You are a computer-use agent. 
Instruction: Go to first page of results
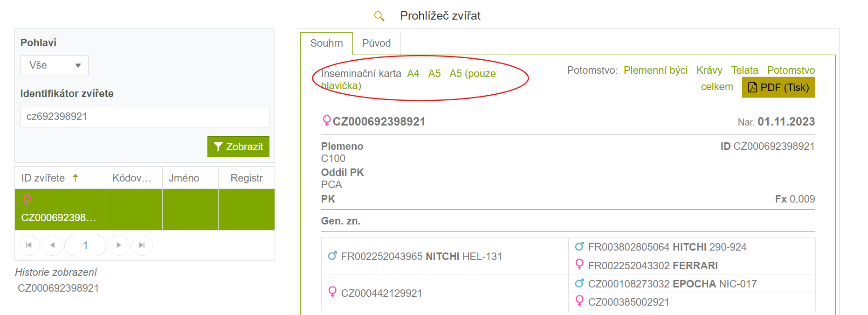tap(29, 245)
